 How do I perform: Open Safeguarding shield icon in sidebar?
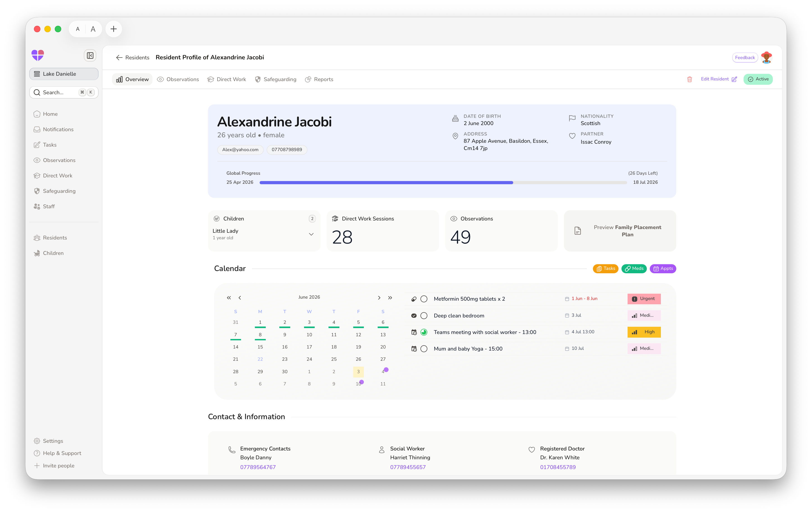point(37,191)
